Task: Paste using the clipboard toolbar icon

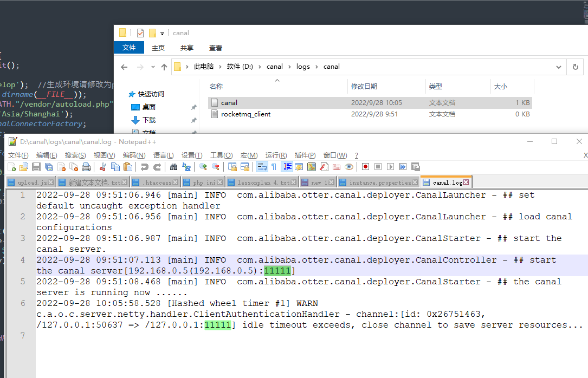Action: (x=128, y=167)
